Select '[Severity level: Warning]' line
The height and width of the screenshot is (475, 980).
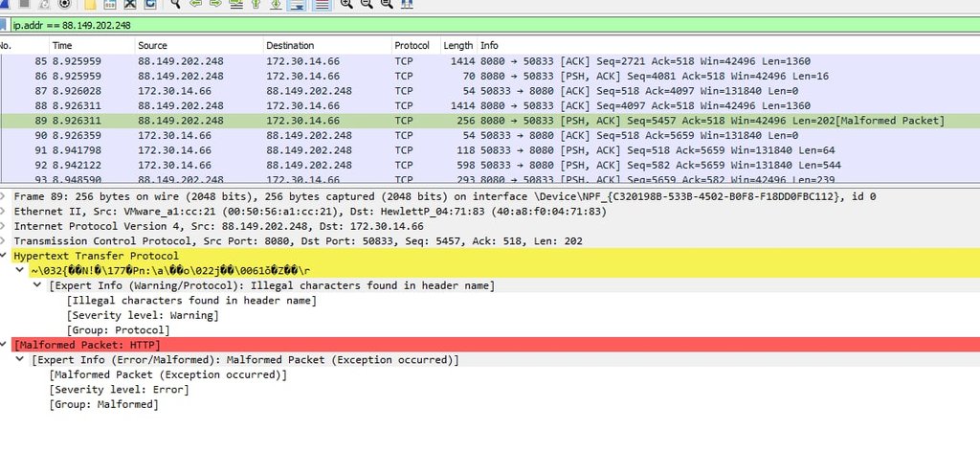coord(143,316)
